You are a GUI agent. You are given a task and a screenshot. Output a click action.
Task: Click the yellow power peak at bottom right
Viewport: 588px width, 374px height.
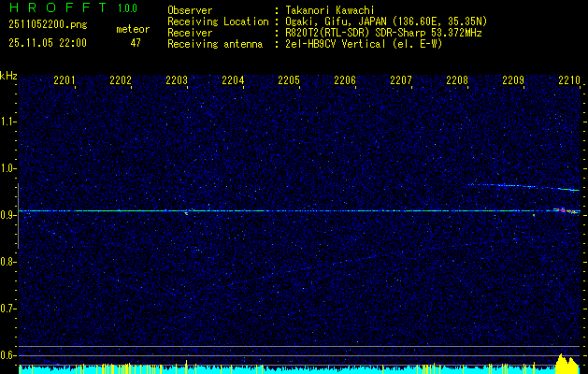point(566,363)
